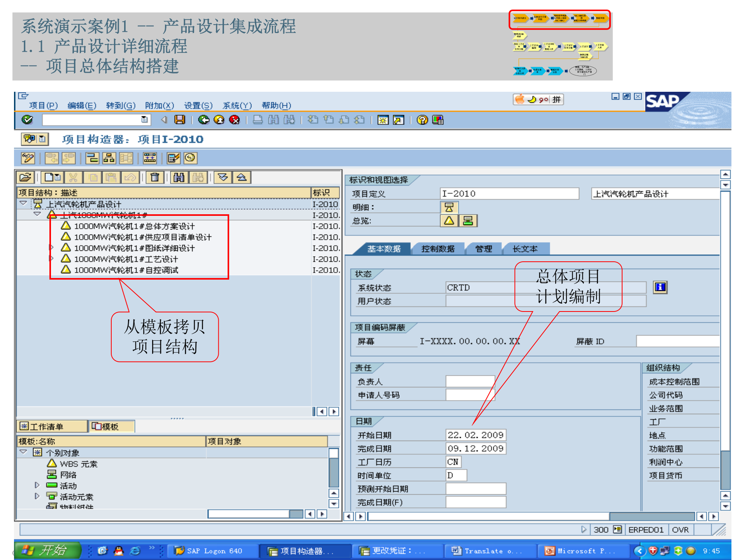
Task: Open the folder icon in the structure panel
Action: [x=25, y=177]
